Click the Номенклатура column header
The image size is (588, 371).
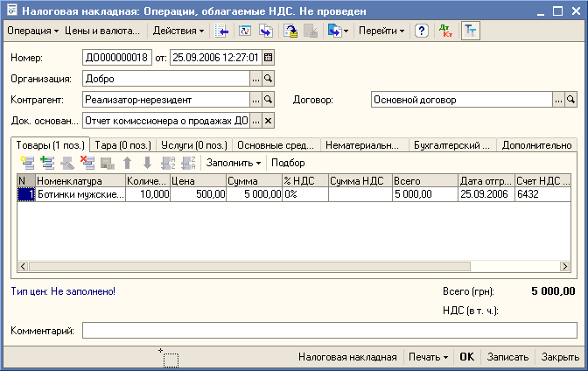(80, 181)
